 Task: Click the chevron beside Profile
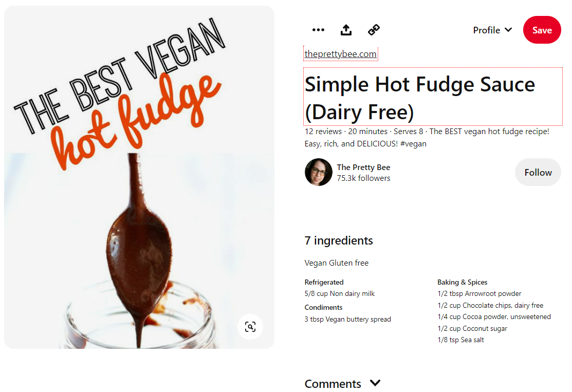[x=508, y=30]
